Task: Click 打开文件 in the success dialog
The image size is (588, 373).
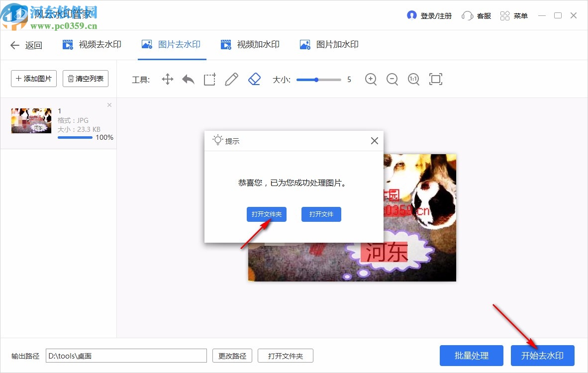Action: click(321, 214)
